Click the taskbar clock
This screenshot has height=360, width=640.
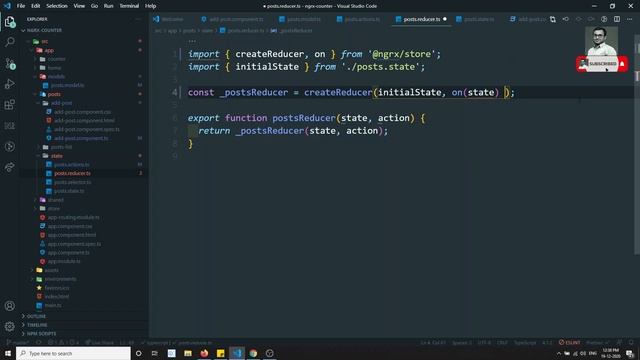click(x=611, y=353)
